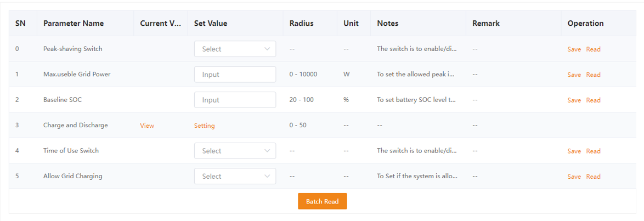This screenshot has height=221, width=644.
Task: Read the Allow Grid Charging value
Action: (593, 177)
